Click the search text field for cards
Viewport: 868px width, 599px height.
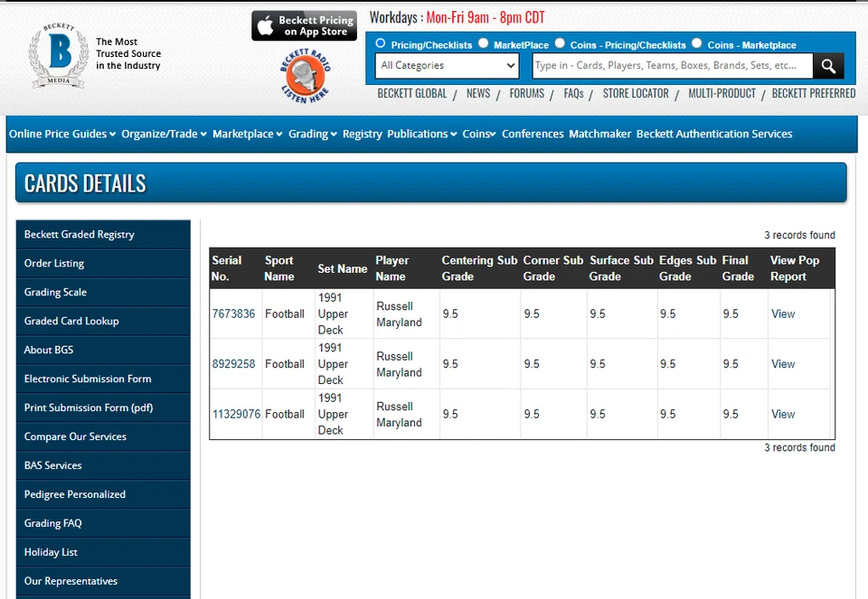[x=673, y=66]
